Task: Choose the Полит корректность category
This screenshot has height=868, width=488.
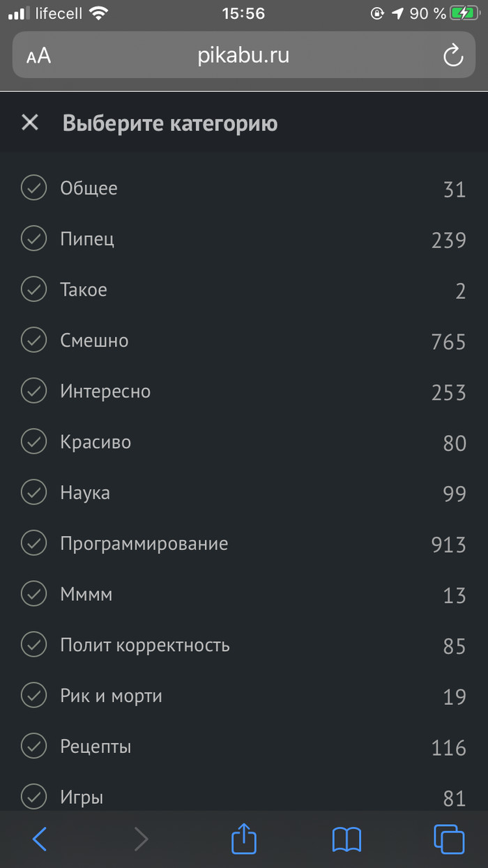Action: (144, 645)
